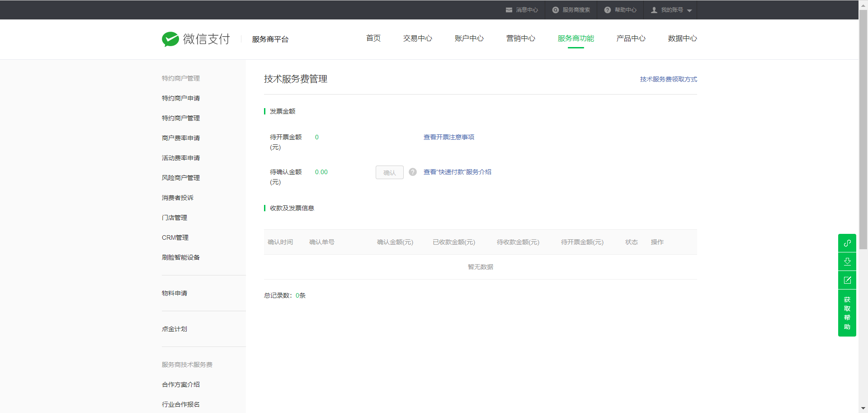Screen dimensions: 868x413
Task: Click 暂无数据 empty table message
Action: click(x=481, y=267)
